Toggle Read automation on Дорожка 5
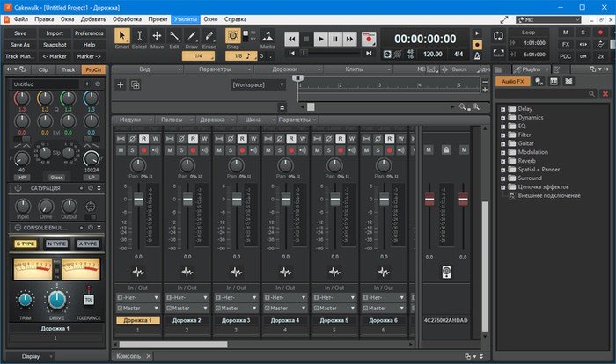 (x=341, y=139)
